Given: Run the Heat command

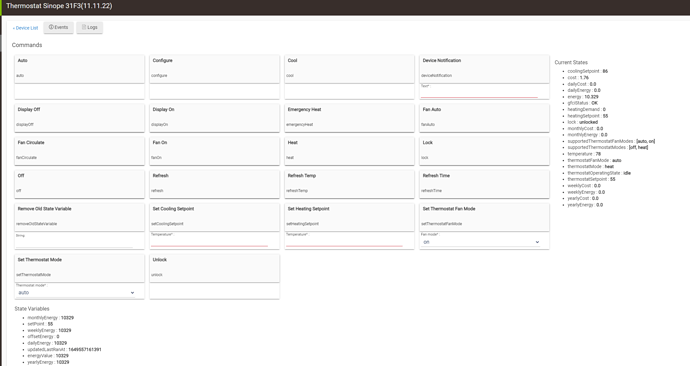Looking at the screenshot, I should point(349,151).
